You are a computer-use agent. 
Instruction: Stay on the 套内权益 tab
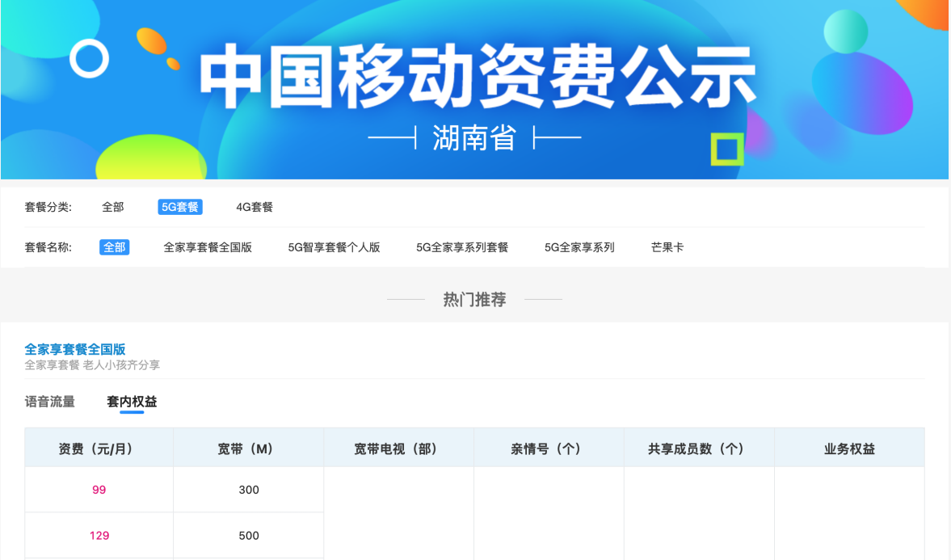[x=130, y=401]
